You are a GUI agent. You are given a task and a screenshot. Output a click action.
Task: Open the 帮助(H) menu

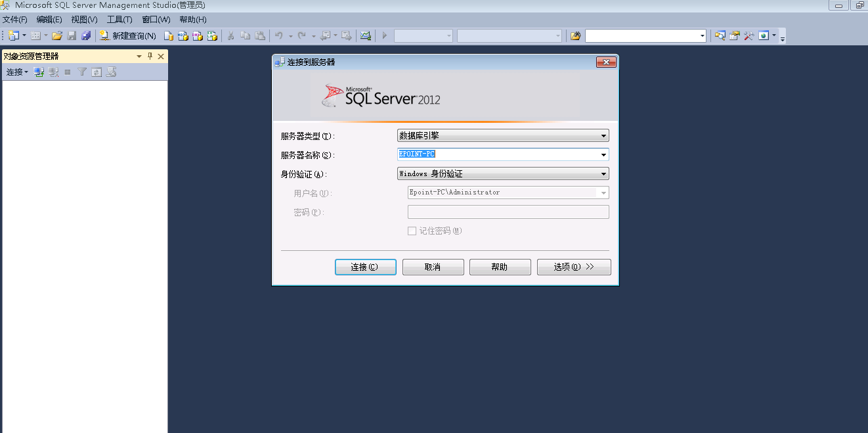(x=193, y=20)
